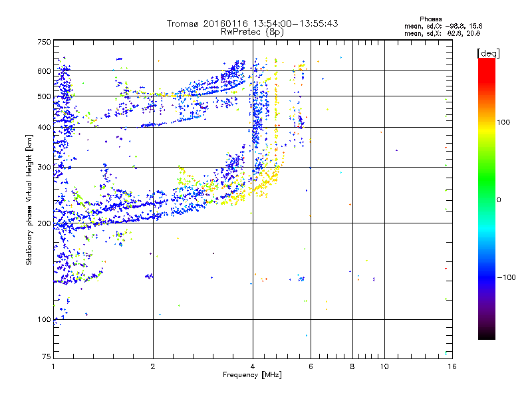Pick the black bottom of the colorbar

click(487, 335)
